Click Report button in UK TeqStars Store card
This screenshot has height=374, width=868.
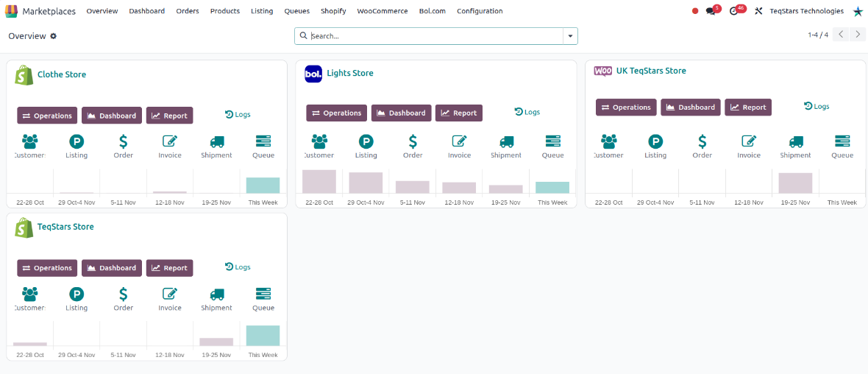(748, 107)
